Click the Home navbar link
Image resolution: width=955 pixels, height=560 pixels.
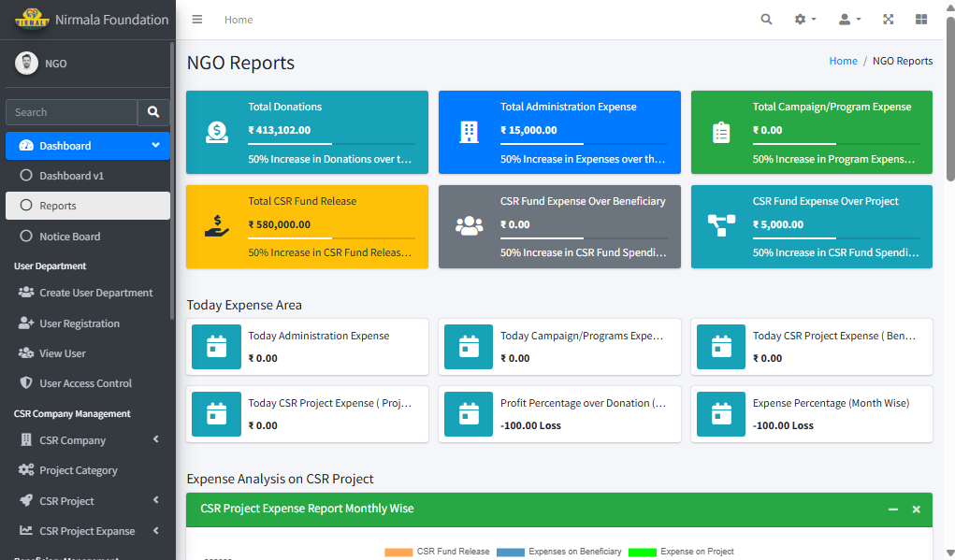239,20
